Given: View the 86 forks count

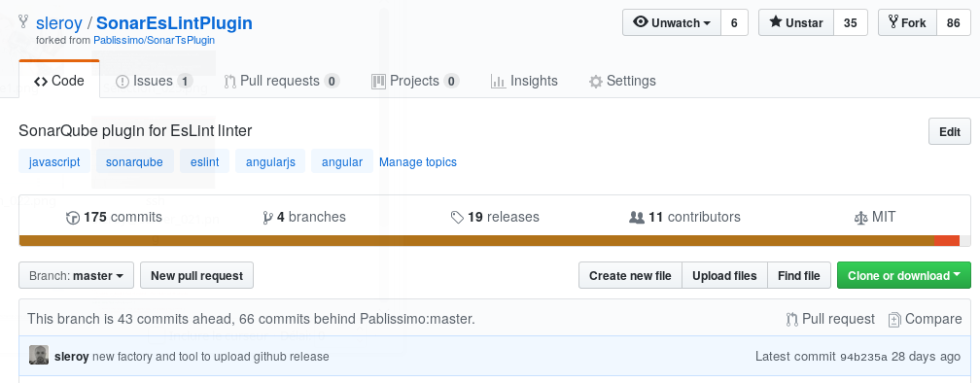Looking at the screenshot, I should tap(953, 22).
